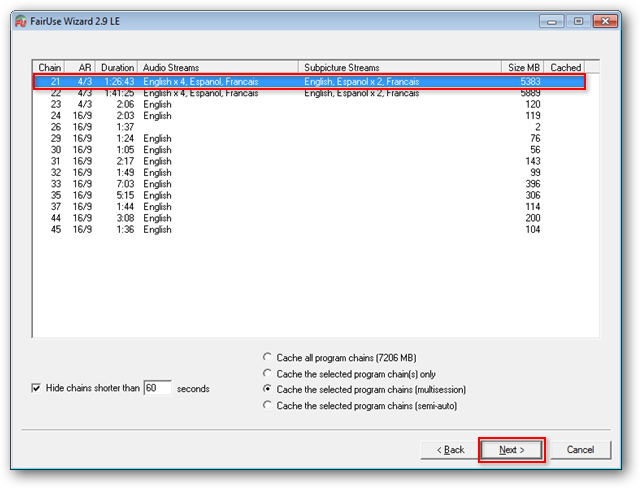
Task: Select chain 29 row with duration 1:24
Action: [309, 139]
